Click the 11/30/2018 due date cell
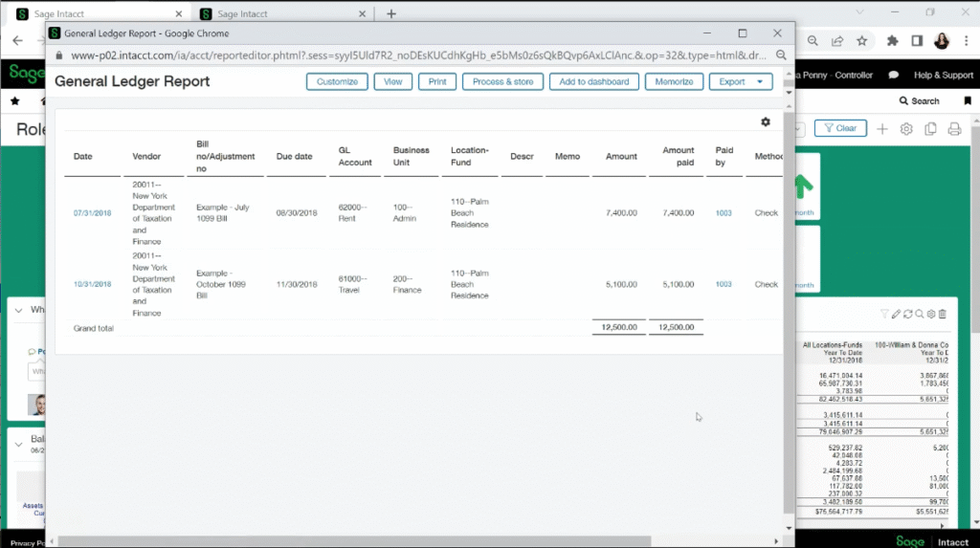The image size is (980, 548). coord(297,284)
